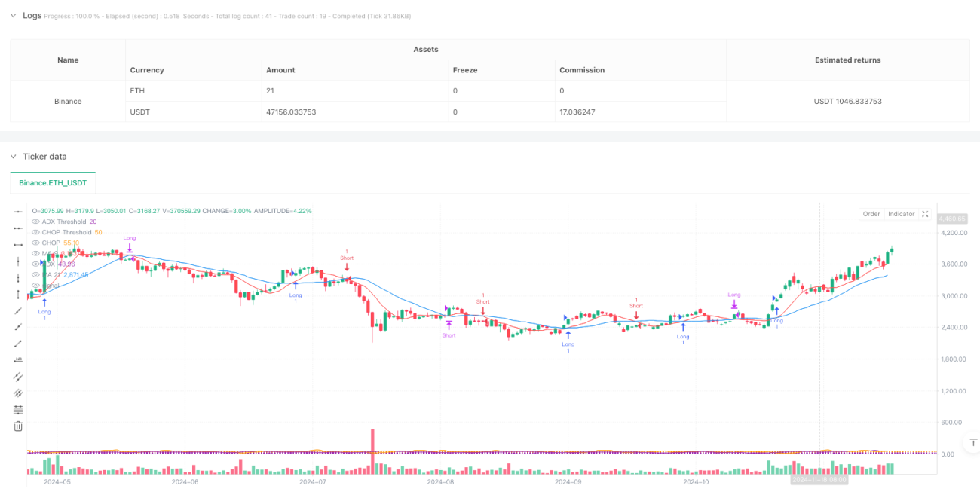Click the Order button on chart

871,214
